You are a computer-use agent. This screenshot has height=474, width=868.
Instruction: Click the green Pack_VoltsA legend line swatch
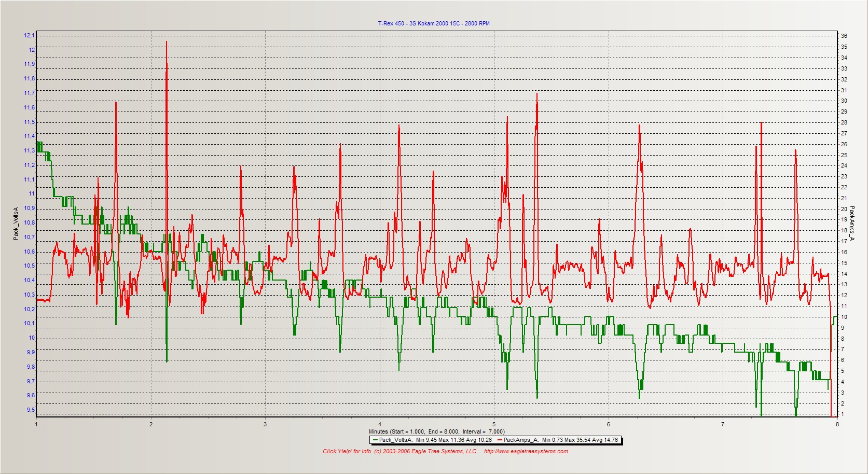coord(375,440)
